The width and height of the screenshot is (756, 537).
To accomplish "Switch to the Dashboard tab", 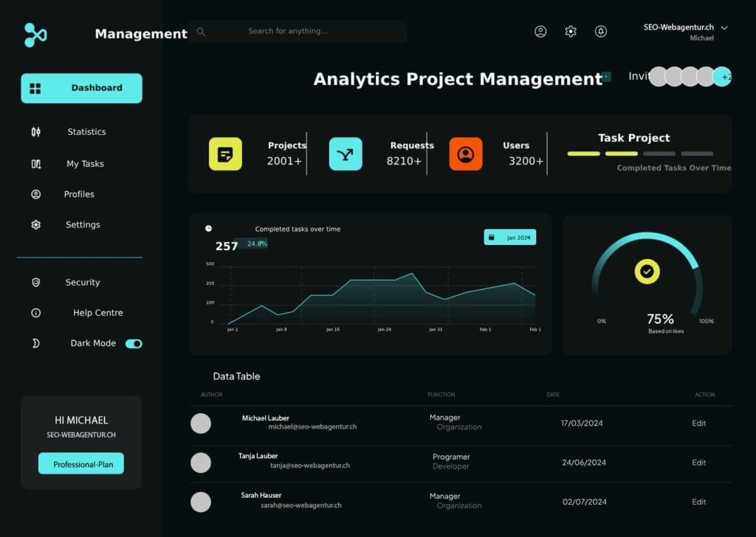I will click(x=81, y=88).
